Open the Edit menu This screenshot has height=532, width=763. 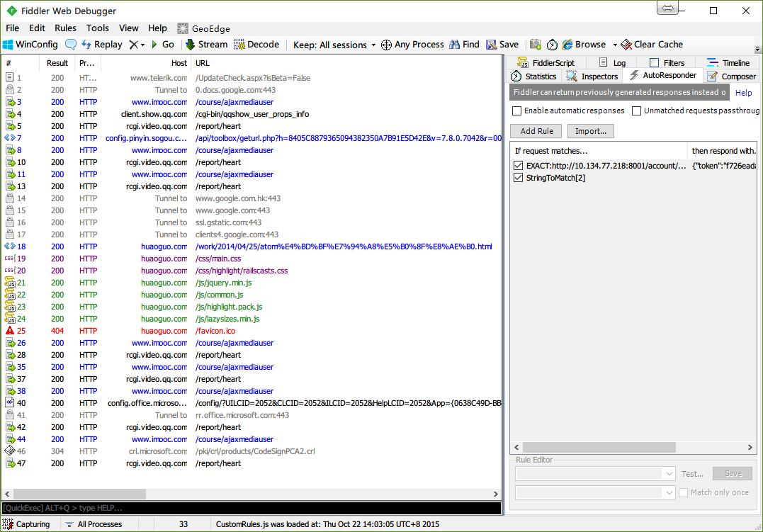click(37, 28)
